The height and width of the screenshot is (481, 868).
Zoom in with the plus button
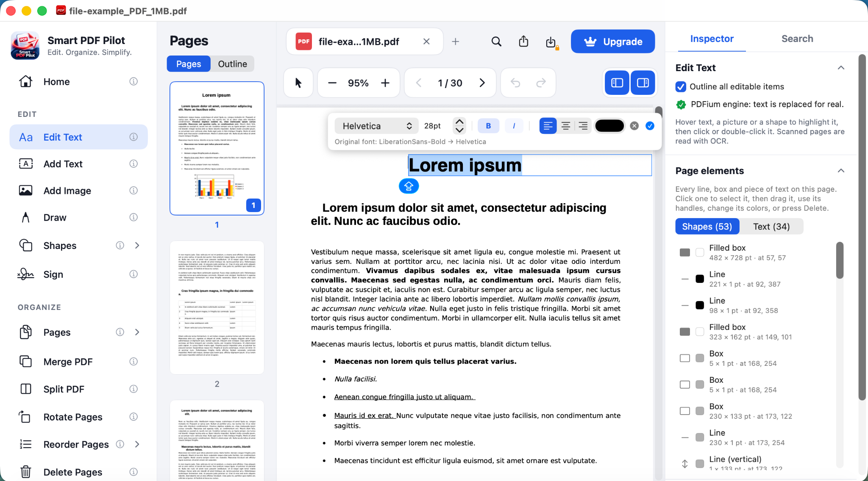click(x=385, y=83)
